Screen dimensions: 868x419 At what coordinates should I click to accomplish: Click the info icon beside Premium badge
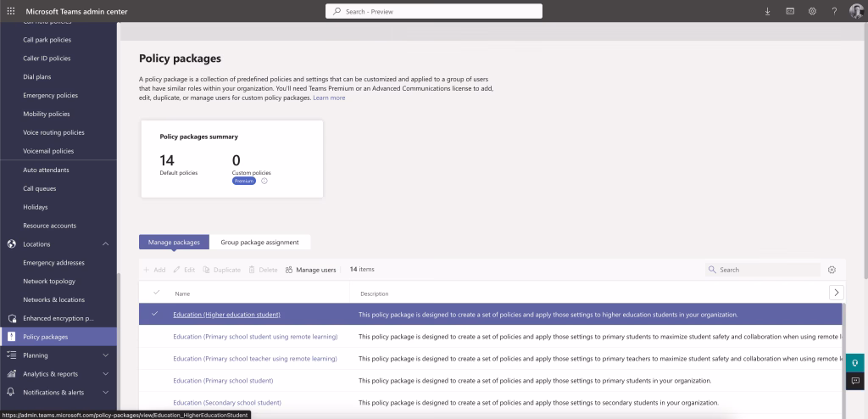click(264, 181)
